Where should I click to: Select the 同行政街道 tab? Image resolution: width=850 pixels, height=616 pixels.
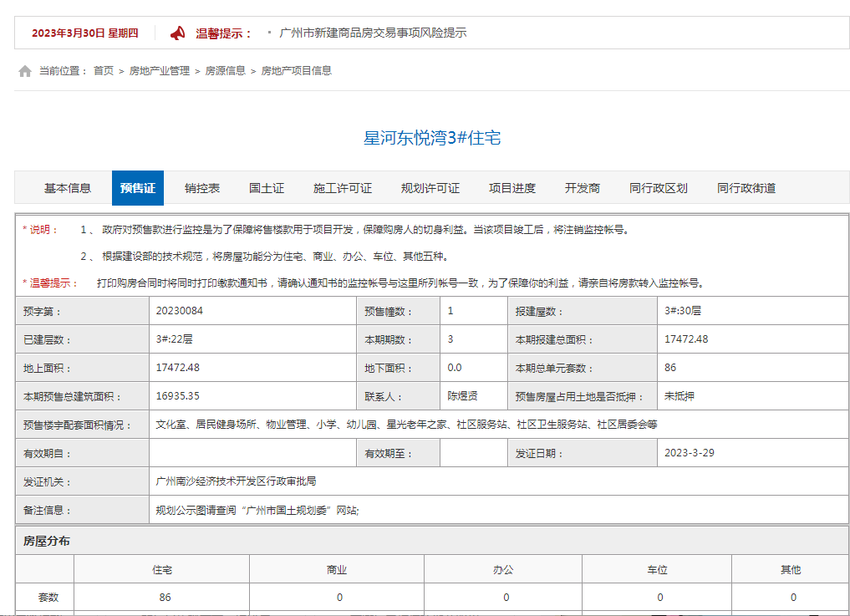tap(746, 188)
